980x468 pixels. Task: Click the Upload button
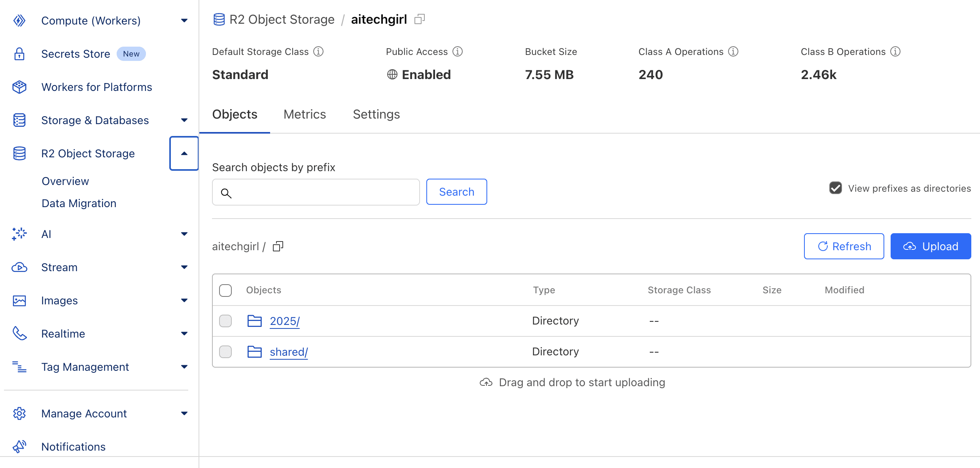pos(931,246)
